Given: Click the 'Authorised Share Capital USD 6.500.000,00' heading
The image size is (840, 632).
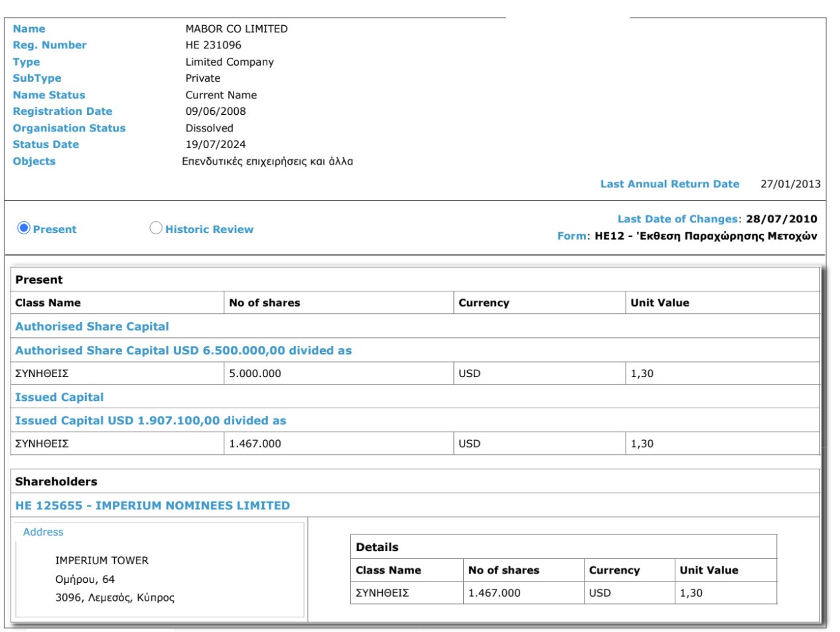Looking at the screenshot, I should pos(183,350).
